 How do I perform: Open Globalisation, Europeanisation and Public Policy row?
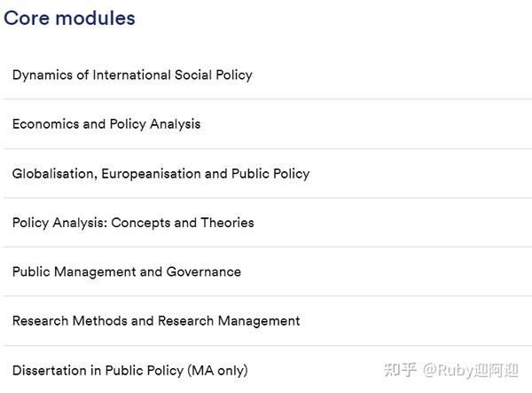(x=268, y=173)
